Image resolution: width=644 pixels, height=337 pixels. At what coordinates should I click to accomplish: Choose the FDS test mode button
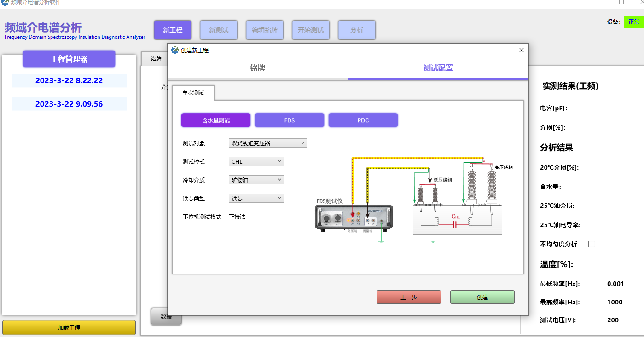[289, 120]
